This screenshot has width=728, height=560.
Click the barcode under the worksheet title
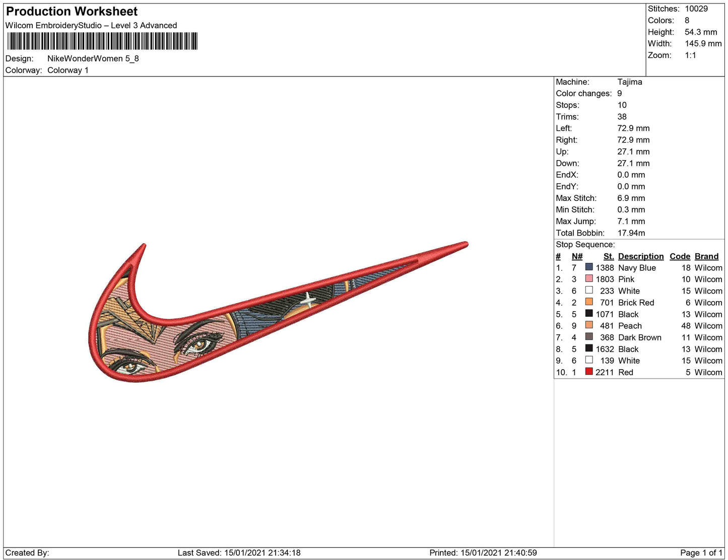(x=102, y=41)
